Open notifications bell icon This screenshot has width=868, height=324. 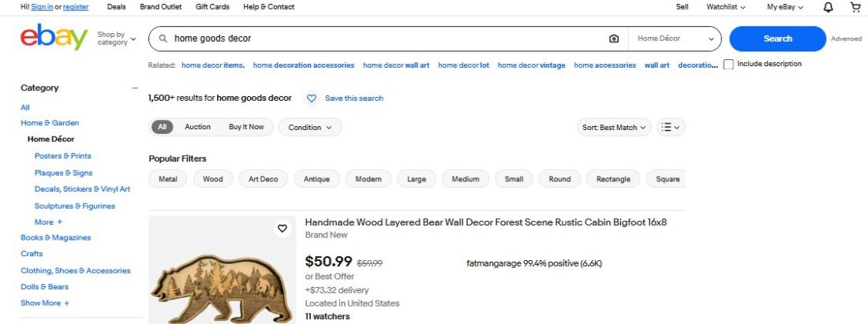pos(828,7)
